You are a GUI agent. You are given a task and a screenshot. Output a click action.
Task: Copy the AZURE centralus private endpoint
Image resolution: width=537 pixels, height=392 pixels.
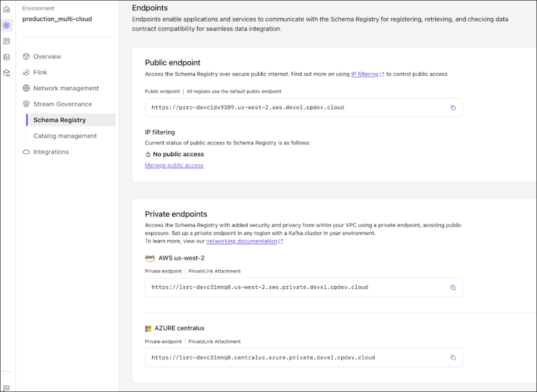[453, 357]
